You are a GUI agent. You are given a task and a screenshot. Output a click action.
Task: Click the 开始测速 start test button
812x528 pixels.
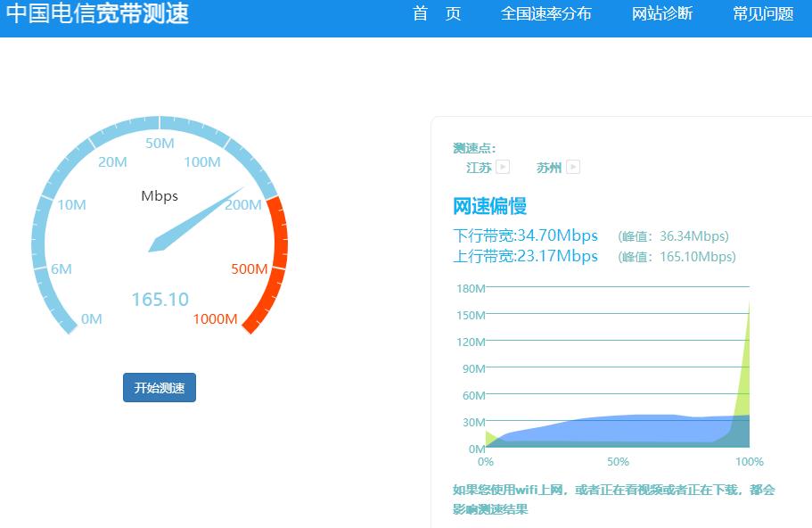coord(160,388)
